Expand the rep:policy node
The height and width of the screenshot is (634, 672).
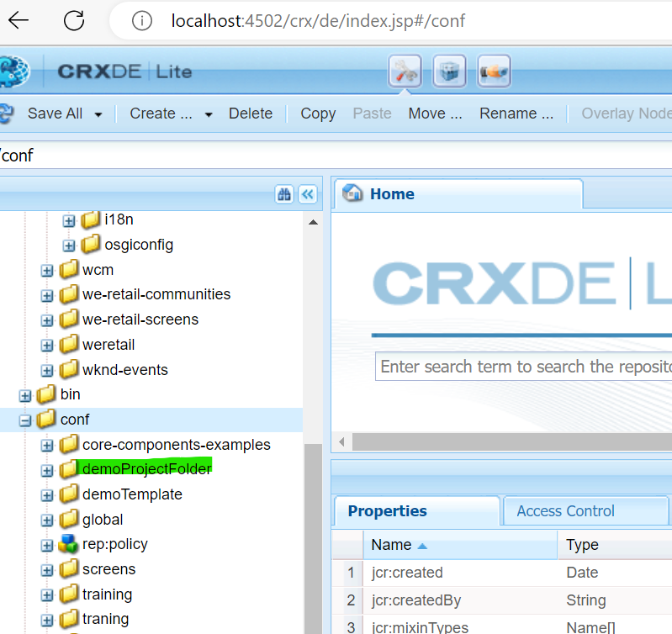pos(47,546)
